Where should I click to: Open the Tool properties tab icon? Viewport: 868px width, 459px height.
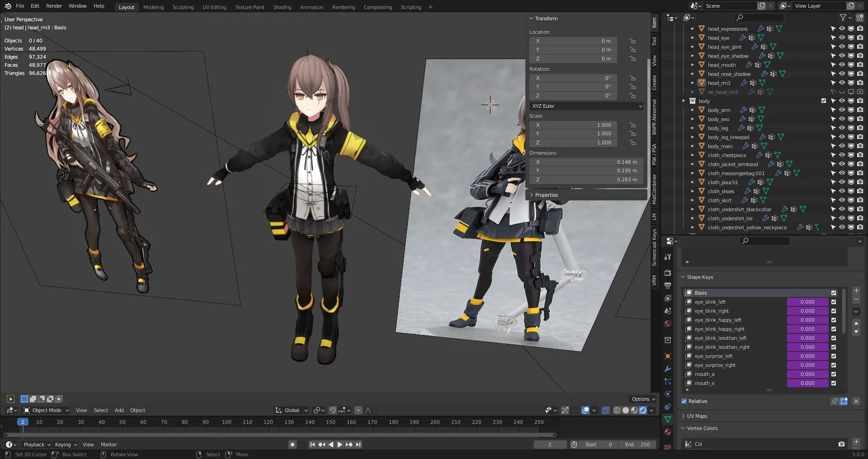coord(668,257)
